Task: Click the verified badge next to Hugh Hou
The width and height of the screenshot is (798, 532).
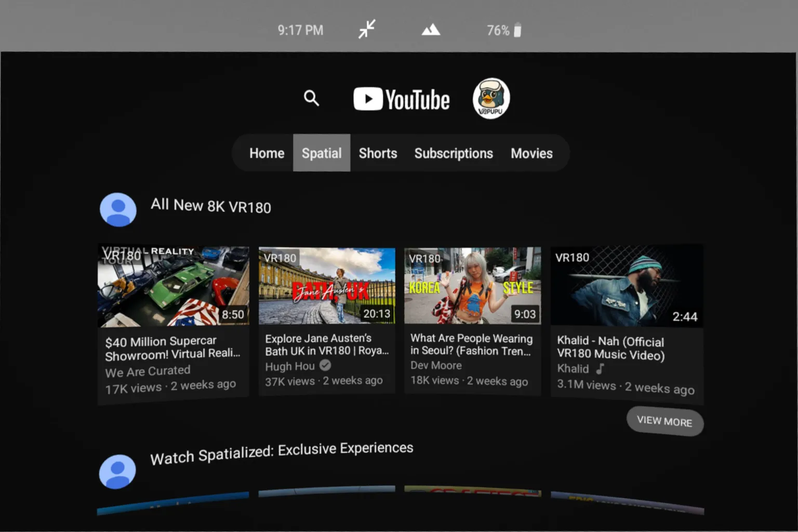Action: pyautogui.click(x=325, y=365)
